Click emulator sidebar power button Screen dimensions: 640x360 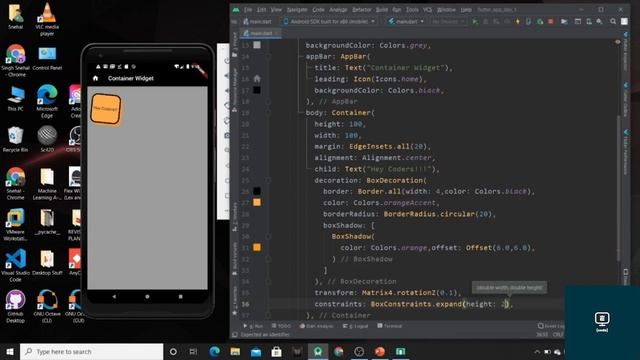227,60
